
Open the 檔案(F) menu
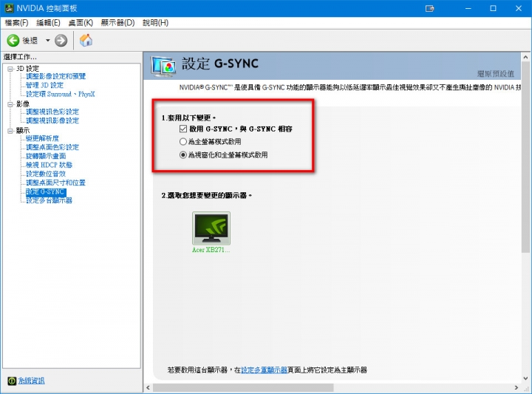pyautogui.click(x=16, y=23)
